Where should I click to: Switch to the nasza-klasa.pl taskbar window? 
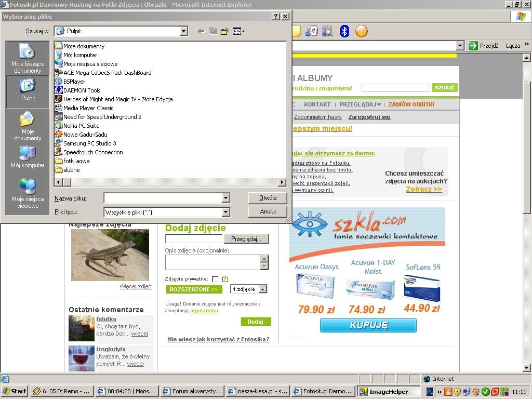point(259,391)
